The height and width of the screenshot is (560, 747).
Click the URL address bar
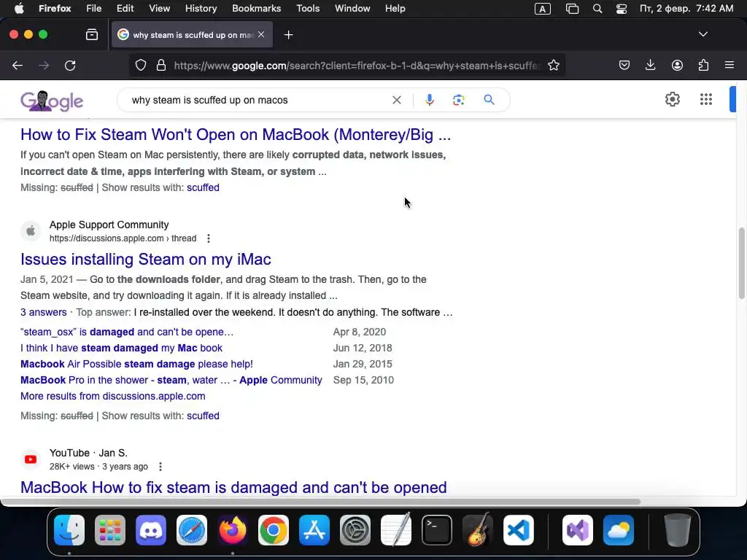[x=356, y=65]
